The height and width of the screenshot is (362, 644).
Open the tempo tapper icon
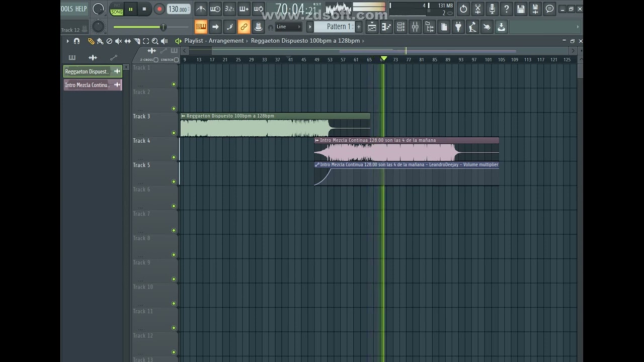point(472,27)
